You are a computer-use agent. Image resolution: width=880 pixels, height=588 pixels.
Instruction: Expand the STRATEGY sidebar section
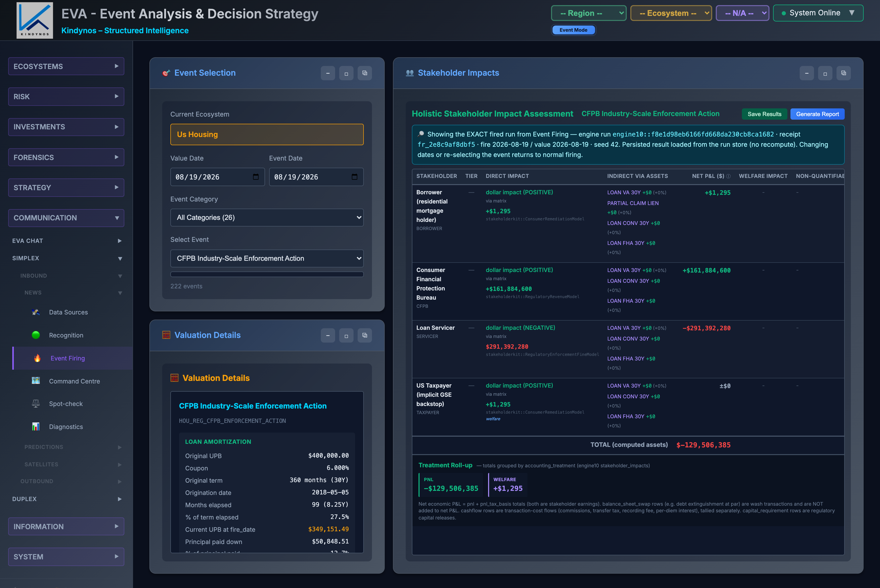click(x=66, y=187)
